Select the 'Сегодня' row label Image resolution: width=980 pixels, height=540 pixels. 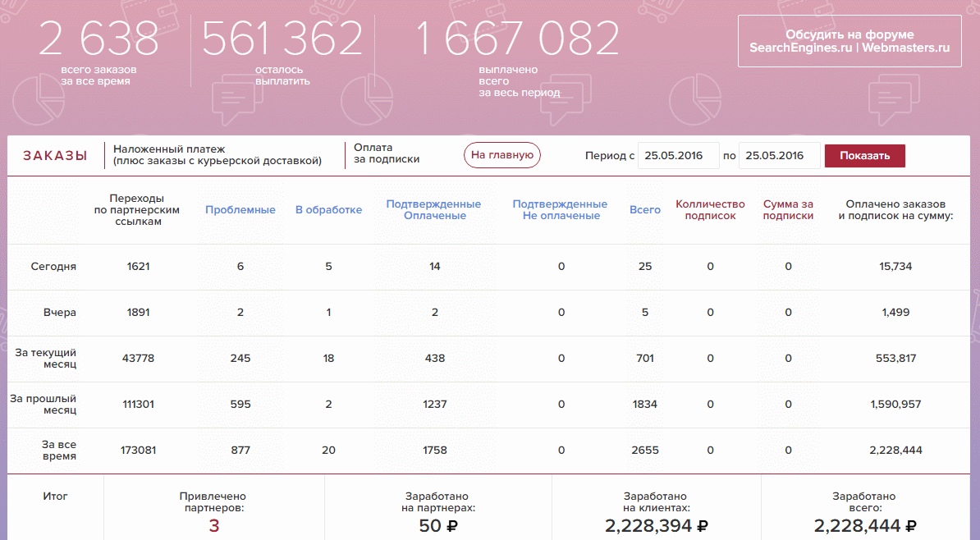[53, 267]
